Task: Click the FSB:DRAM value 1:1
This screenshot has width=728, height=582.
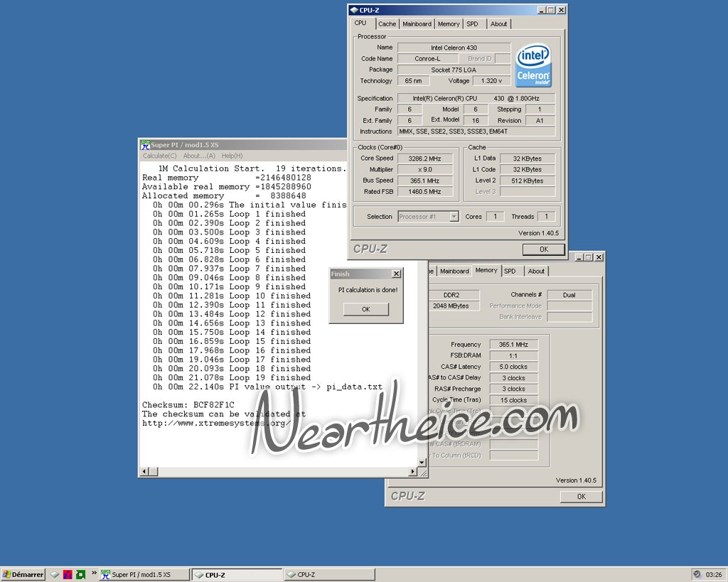Action: tap(513, 355)
